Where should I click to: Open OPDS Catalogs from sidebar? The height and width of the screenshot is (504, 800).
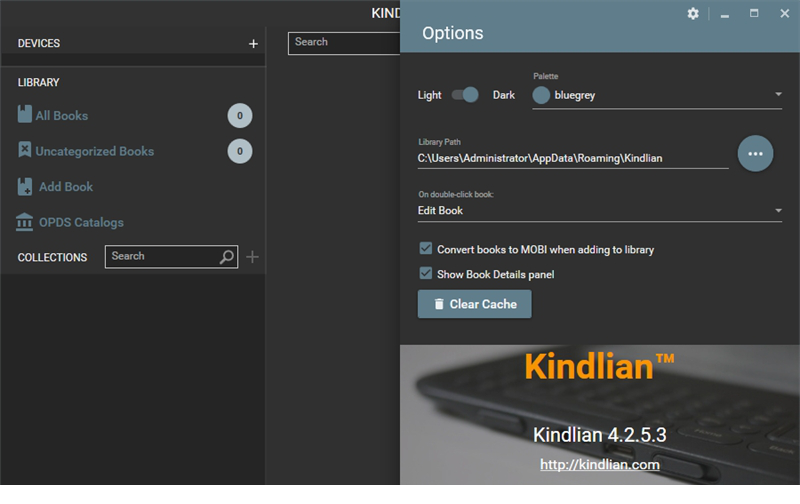[x=80, y=222]
